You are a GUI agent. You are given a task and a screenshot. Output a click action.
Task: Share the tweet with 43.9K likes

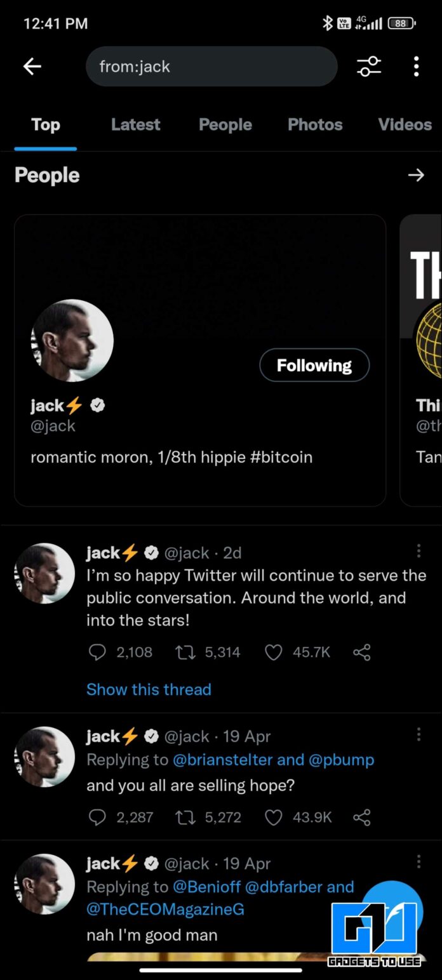(361, 818)
